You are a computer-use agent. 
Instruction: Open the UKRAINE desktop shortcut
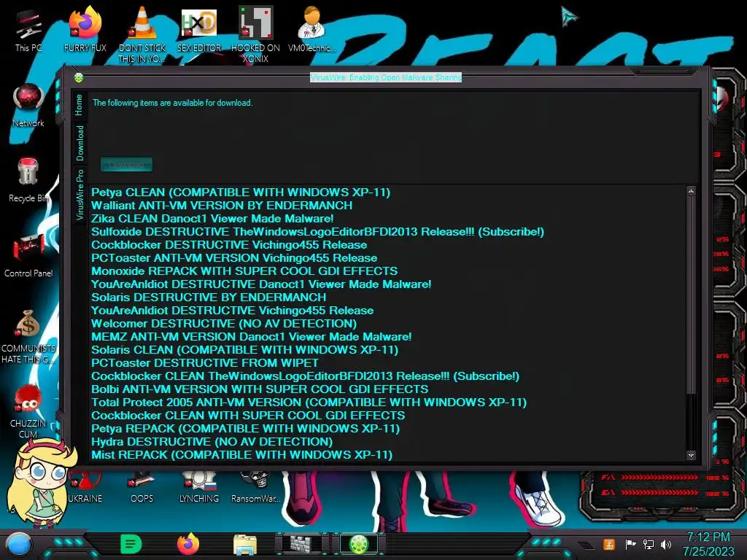point(85,486)
